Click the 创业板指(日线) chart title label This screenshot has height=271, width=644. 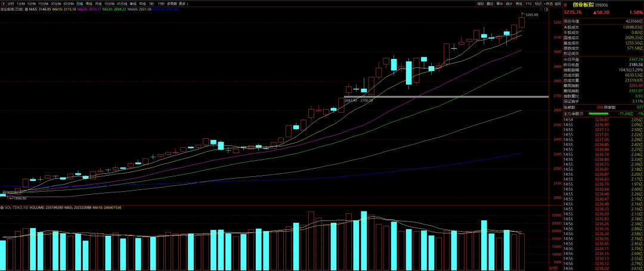pyautogui.click(x=11, y=9)
